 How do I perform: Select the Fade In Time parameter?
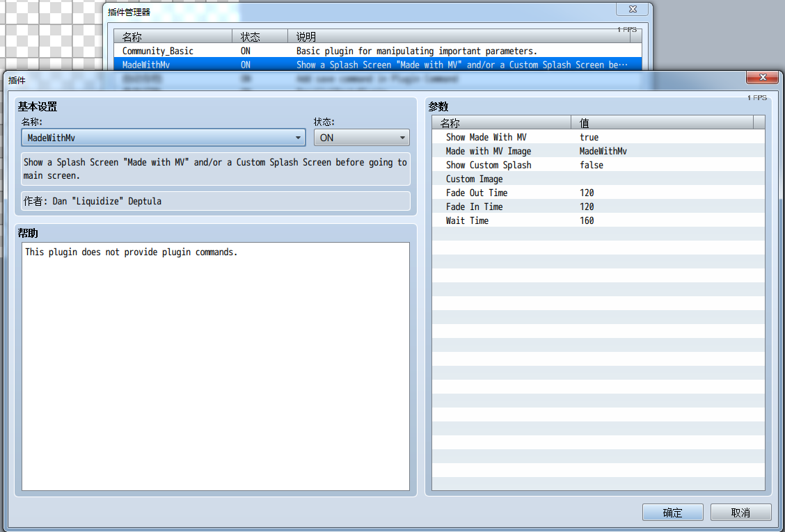pyautogui.click(x=598, y=207)
